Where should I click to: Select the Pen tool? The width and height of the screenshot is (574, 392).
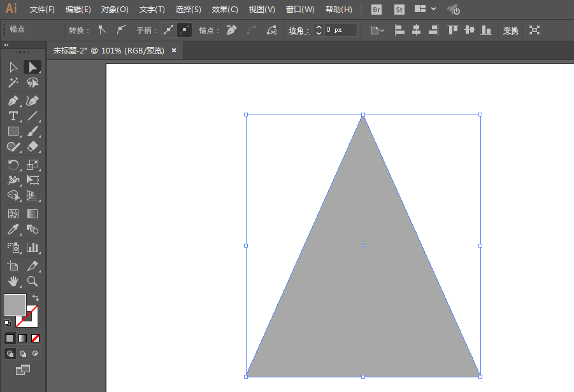[13, 101]
